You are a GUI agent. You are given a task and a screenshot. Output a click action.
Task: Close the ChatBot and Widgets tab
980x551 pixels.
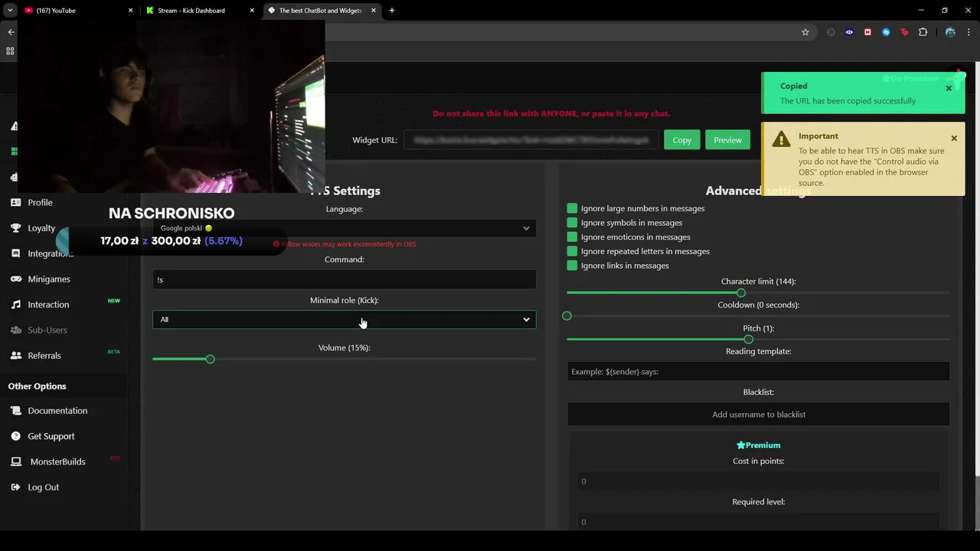point(373,11)
